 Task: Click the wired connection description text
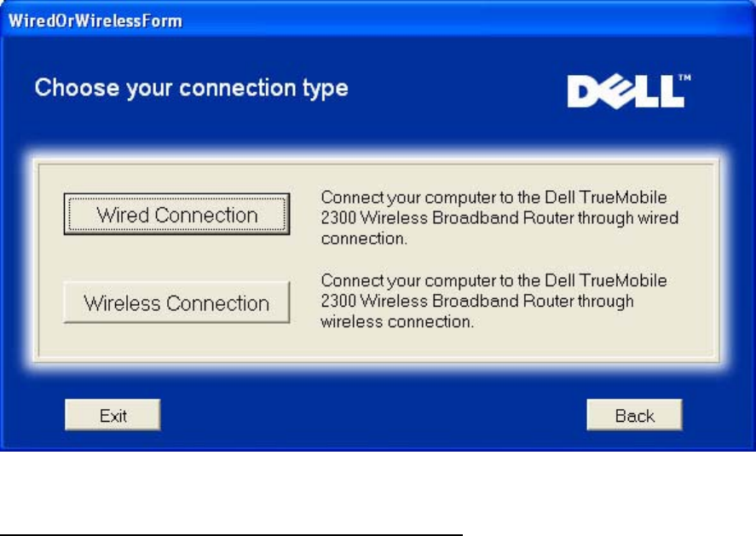[x=499, y=218]
